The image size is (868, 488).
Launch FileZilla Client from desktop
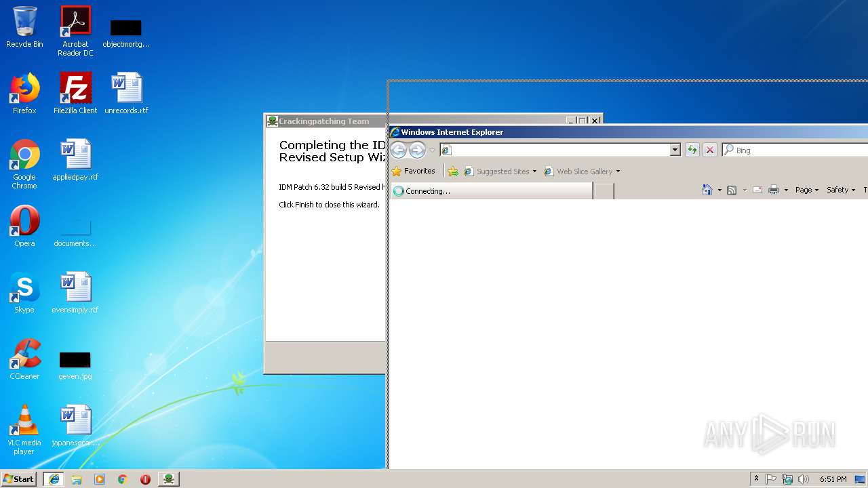tap(75, 94)
